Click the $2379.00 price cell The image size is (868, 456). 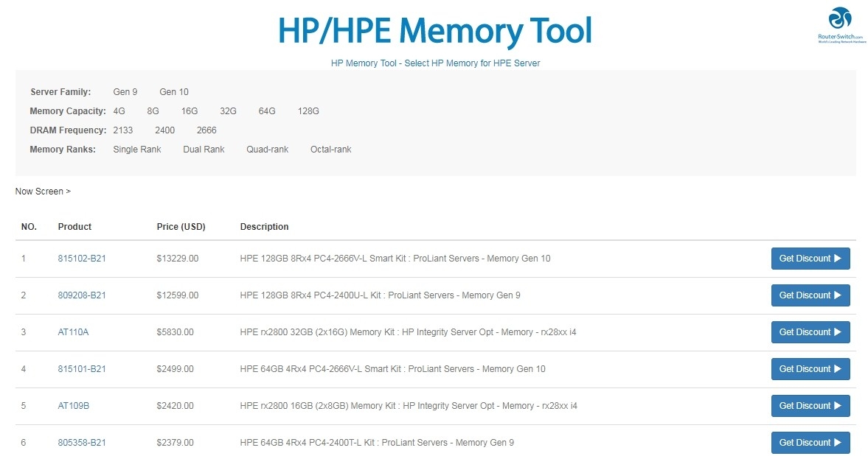tap(175, 443)
